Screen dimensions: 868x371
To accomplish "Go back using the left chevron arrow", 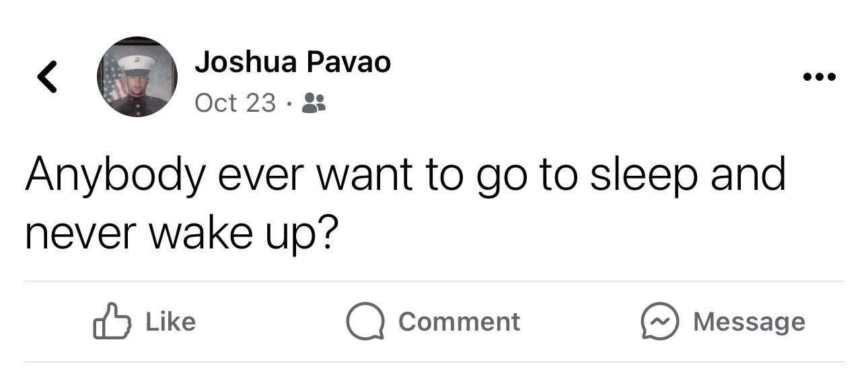I will 47,76.
